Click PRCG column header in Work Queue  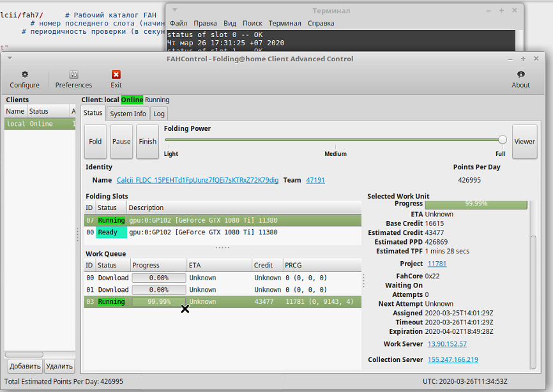point(322,265)
